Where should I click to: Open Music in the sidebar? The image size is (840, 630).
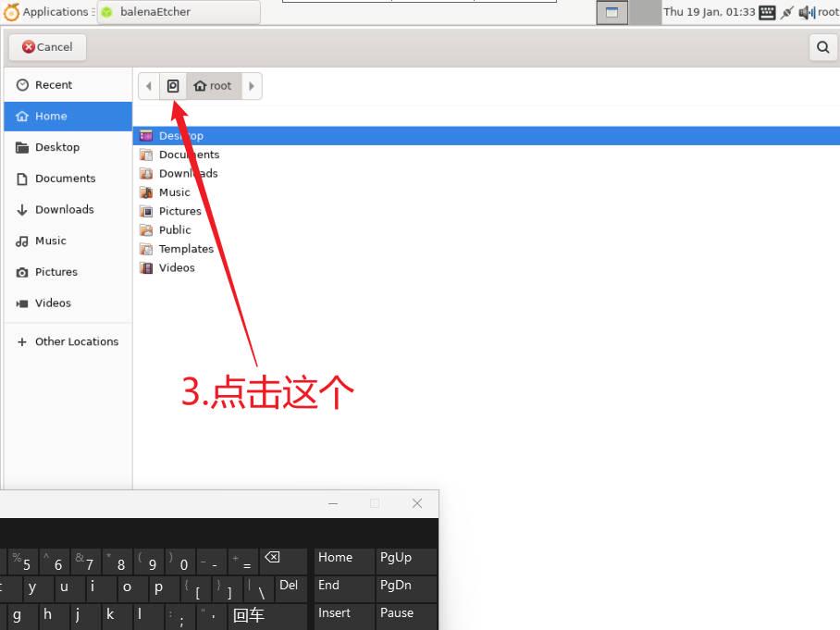point(68,241)
